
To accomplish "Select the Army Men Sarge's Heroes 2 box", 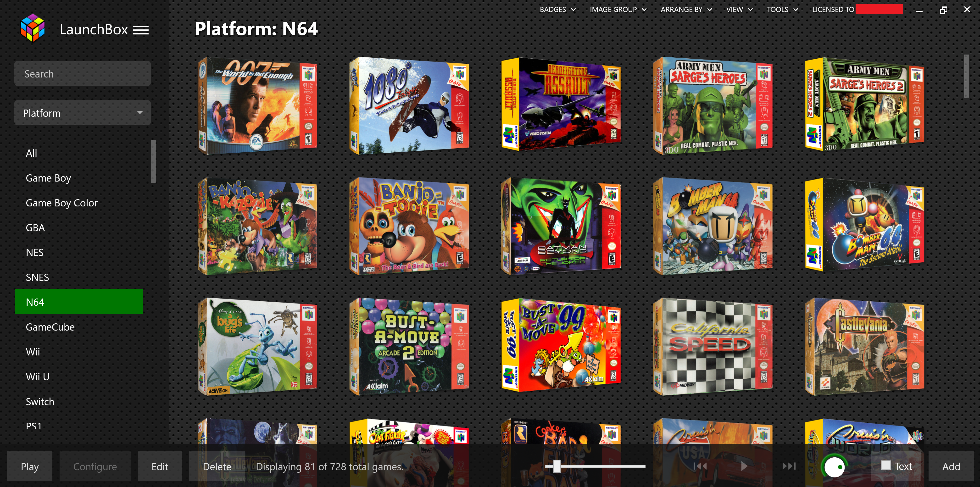I will click(x=865, y=105).
